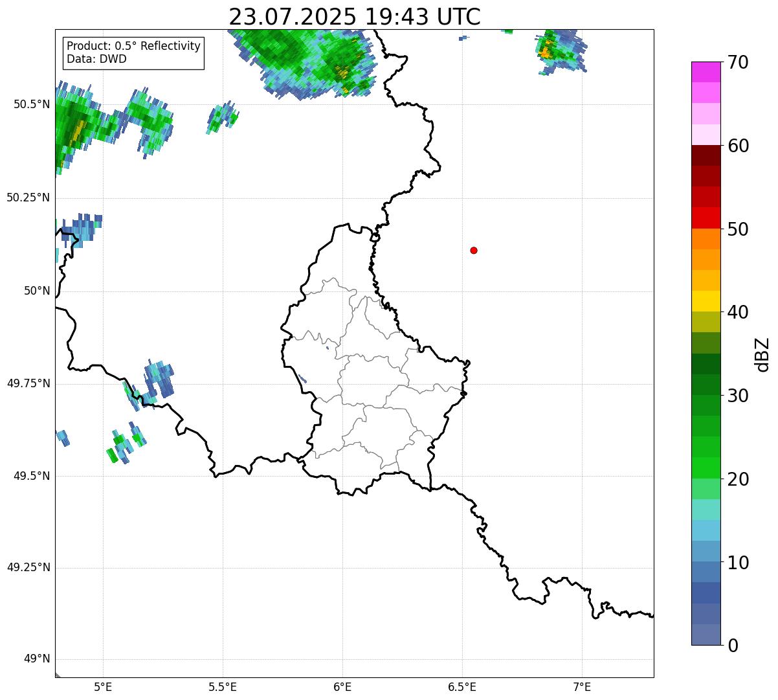The height and width of the screenshot is (700, 778).
Task: Click colorbar tick label 20
Action: click(738, 479)
